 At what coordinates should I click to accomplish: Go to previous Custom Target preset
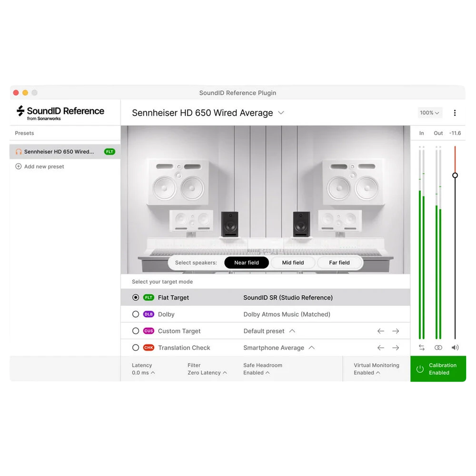pos(381,331)
